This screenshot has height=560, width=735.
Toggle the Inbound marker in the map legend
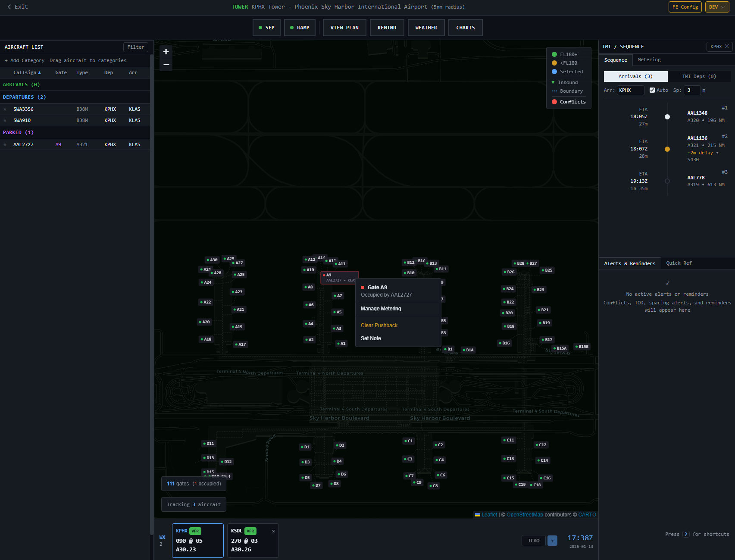tap(553, 82)
